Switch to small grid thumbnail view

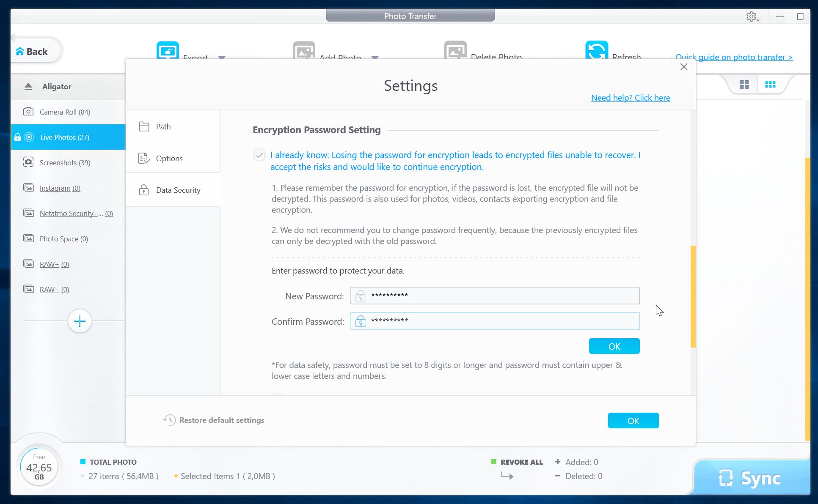click(770, 85)
